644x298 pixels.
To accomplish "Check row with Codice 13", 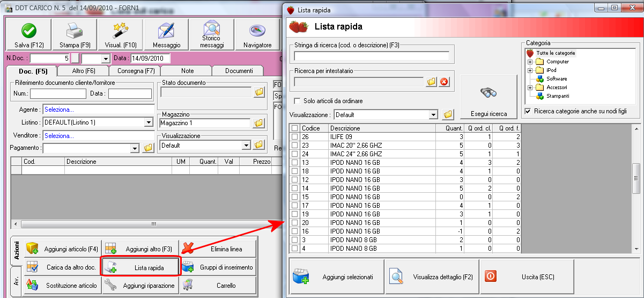I will click(294, 163).
